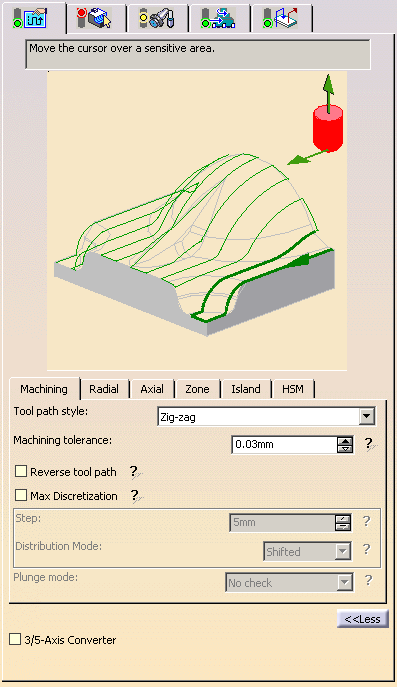397x687 pixels.
Task: Switch to the HSM tab
Action: pyautogui.click(x=293, y=389)
